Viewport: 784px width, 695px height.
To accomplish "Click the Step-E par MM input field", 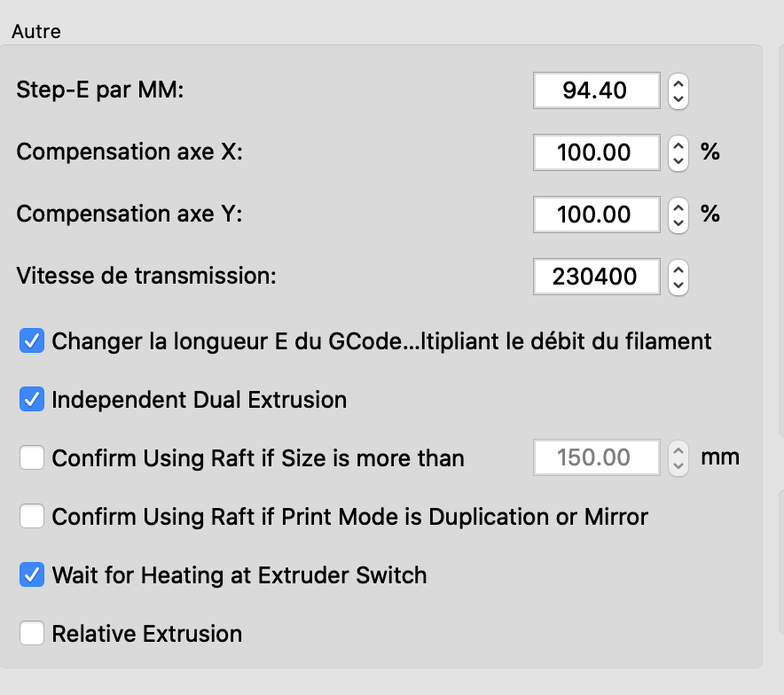I will (596, 90).
